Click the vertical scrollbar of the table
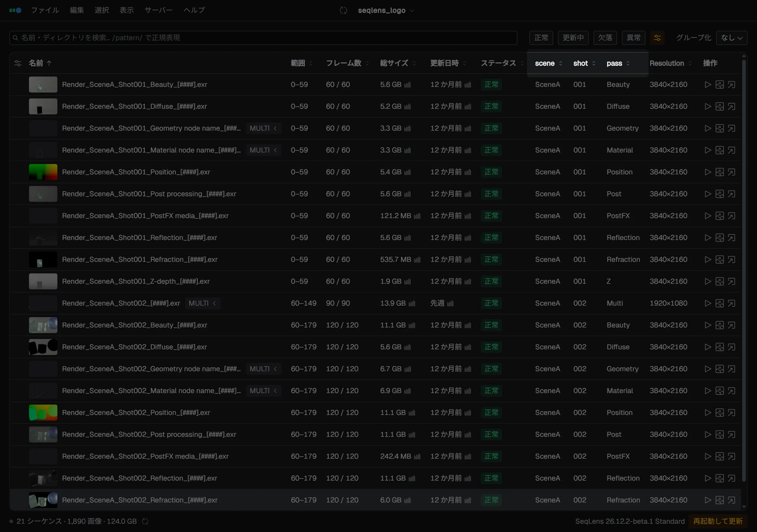 [744, 270]
